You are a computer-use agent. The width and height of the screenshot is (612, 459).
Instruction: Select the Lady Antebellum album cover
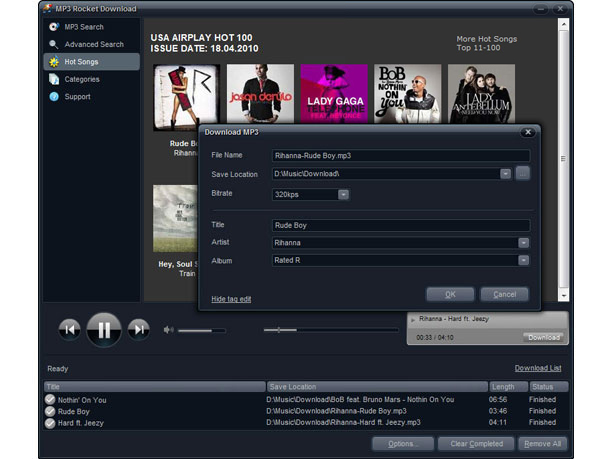(x=481, y=94)
